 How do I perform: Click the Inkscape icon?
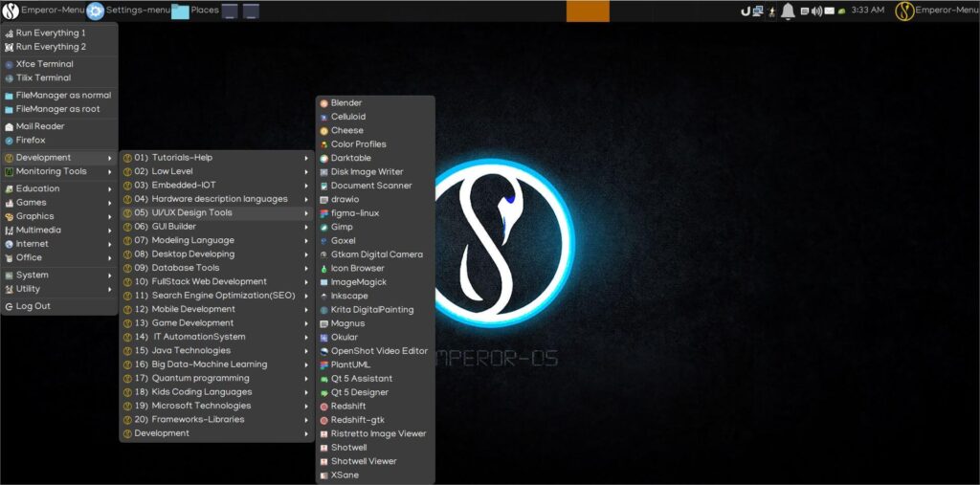(323, 296)
